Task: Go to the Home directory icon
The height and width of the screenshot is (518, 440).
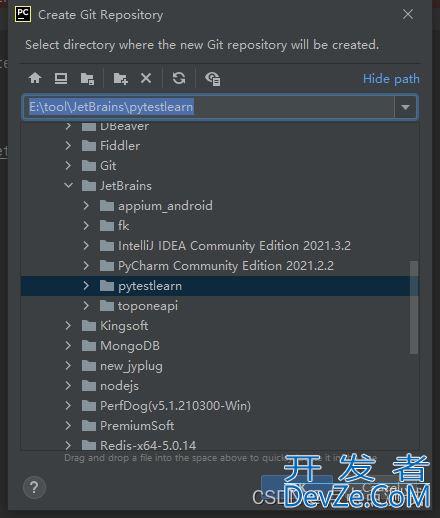Action: coord(35,79)
